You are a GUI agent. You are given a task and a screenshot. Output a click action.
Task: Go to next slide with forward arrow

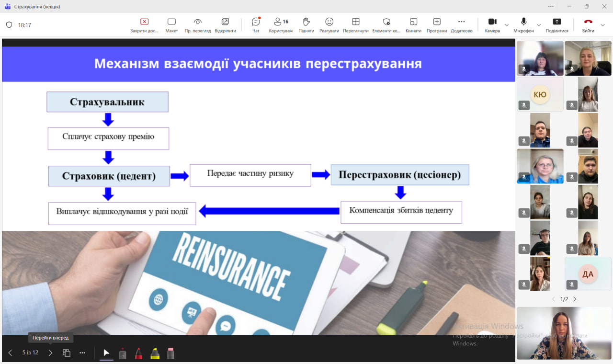(x=50, y=353)
